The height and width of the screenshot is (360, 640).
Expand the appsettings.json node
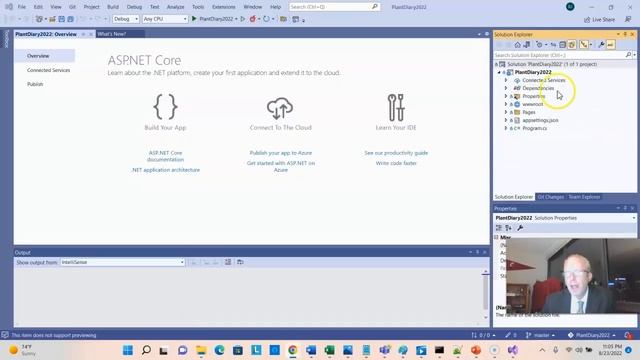click(x=506, y=120)
